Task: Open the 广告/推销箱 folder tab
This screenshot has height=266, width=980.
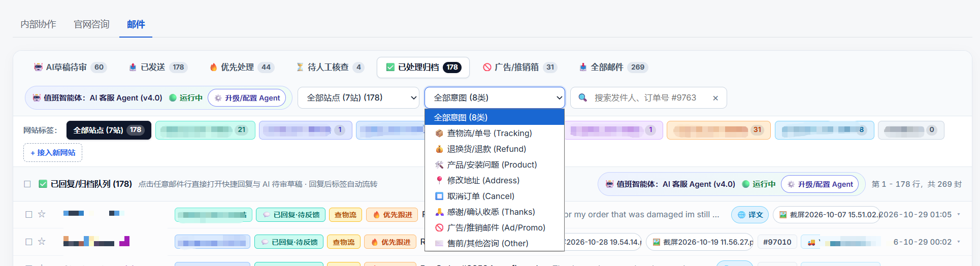Action: pos(519,67)
